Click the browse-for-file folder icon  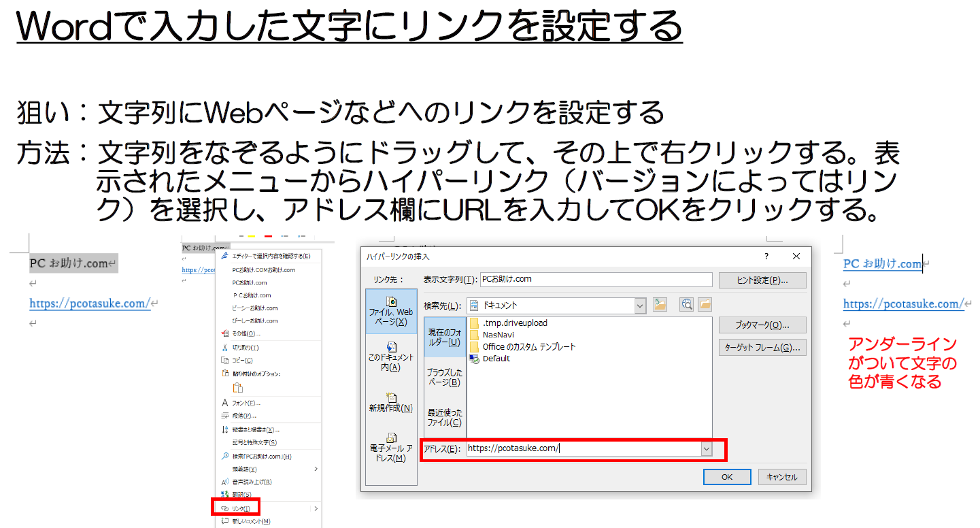click(705, 305)
